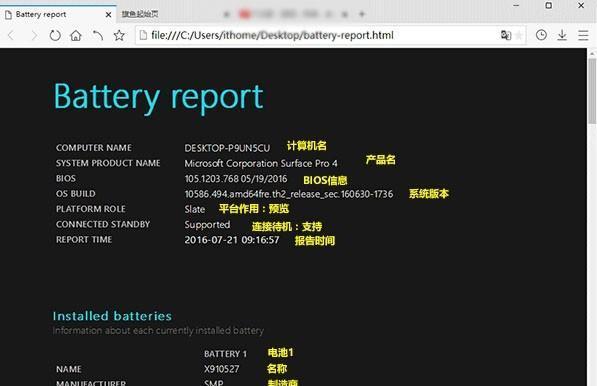Click the NAME row label
Viewport: 597px width, 386px height.
coord(69,369)
